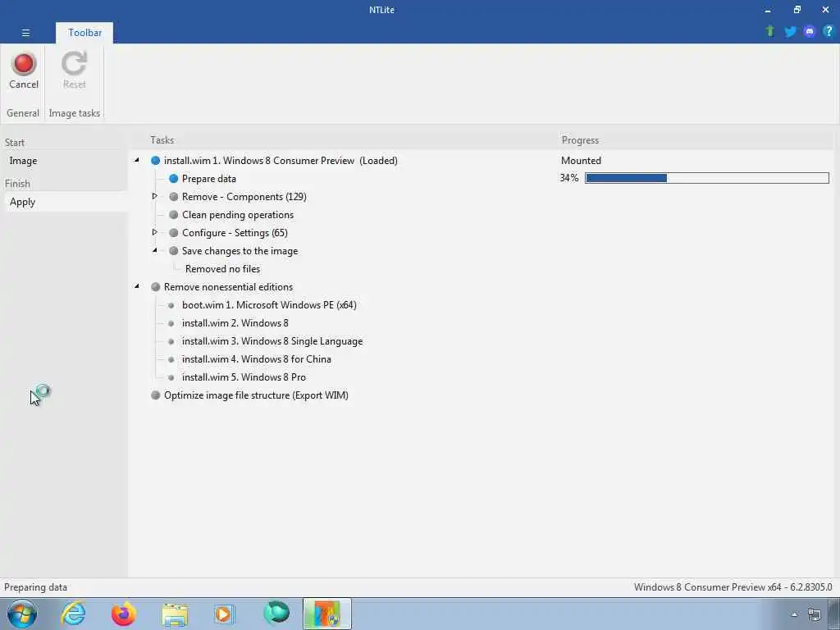This screenshot has width=840, height=630.
Task: Click gray dot beside Optimize image file structure
Action: [155, 395]
